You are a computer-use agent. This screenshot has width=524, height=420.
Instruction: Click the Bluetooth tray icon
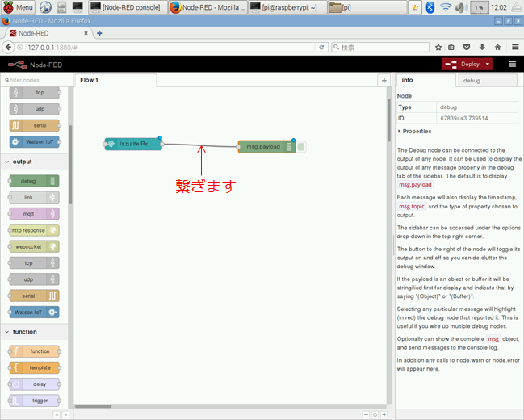click(430, 7)
